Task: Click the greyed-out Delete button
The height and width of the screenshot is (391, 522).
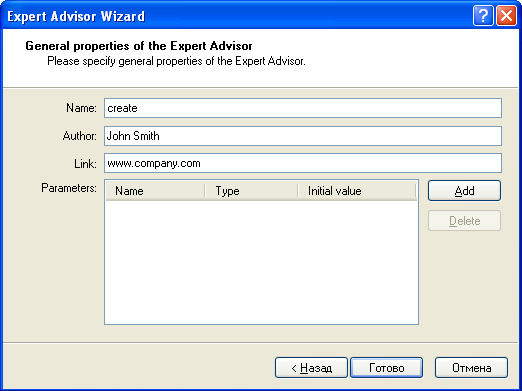Action: point(464,221)
